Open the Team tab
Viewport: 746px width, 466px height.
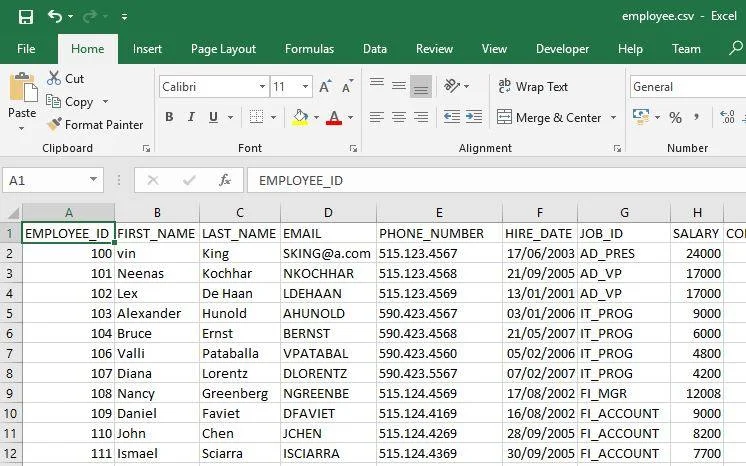tap(686, 49)
